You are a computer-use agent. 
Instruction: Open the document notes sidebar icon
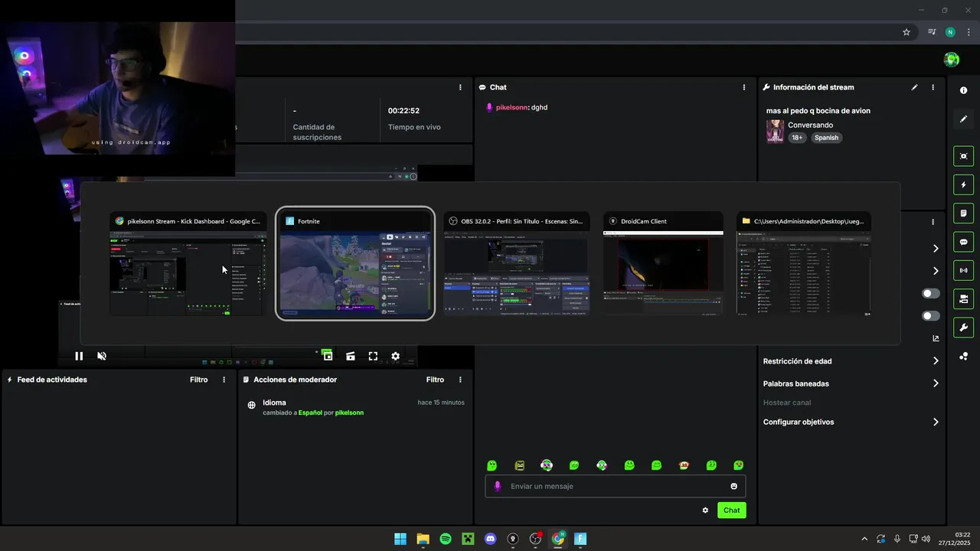963,213
